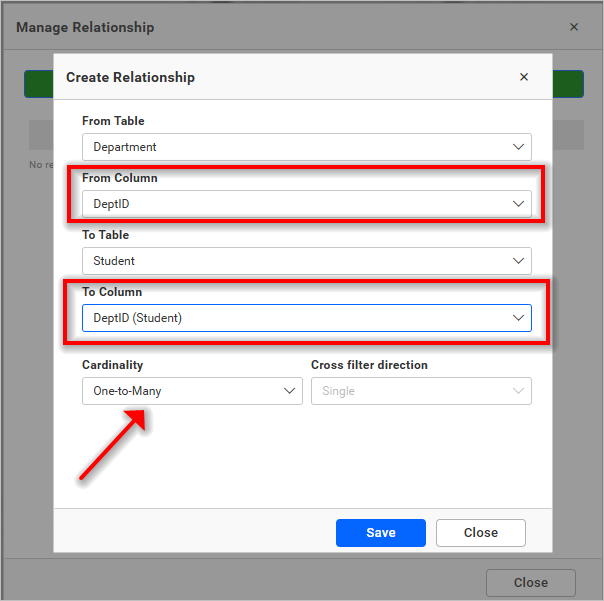Click the green button behind the dialog
The width and height of the screenshot is (604, 601).
(568, 84)
